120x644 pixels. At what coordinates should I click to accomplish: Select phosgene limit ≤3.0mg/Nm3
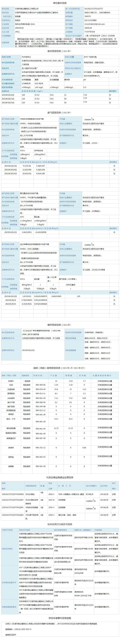click(26, 220)
